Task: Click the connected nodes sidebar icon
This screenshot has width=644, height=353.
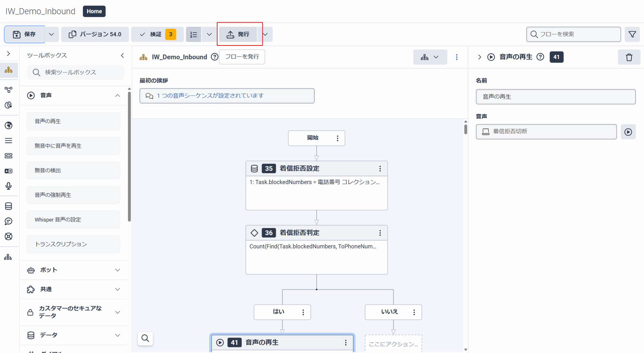Action: click(x=9, y=89)
